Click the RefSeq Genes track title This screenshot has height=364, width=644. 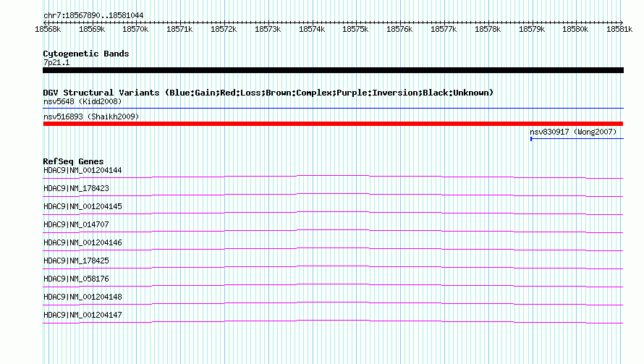point(74,161)
